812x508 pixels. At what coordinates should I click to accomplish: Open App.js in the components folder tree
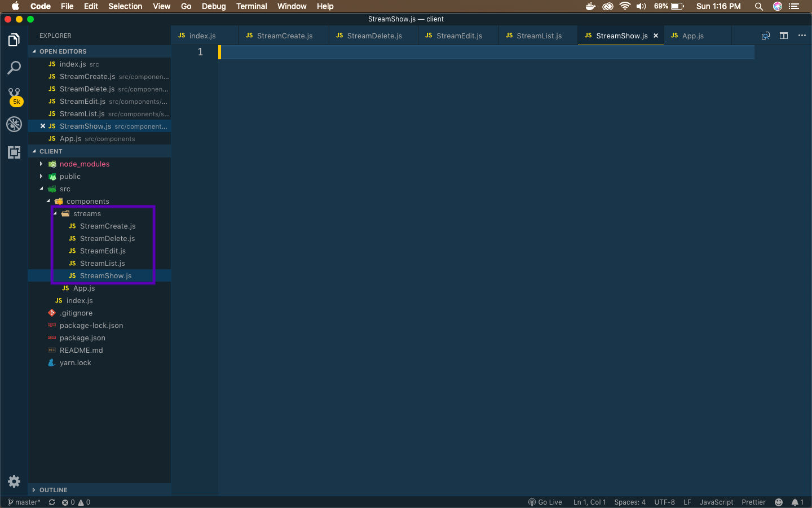click(99, 288)
